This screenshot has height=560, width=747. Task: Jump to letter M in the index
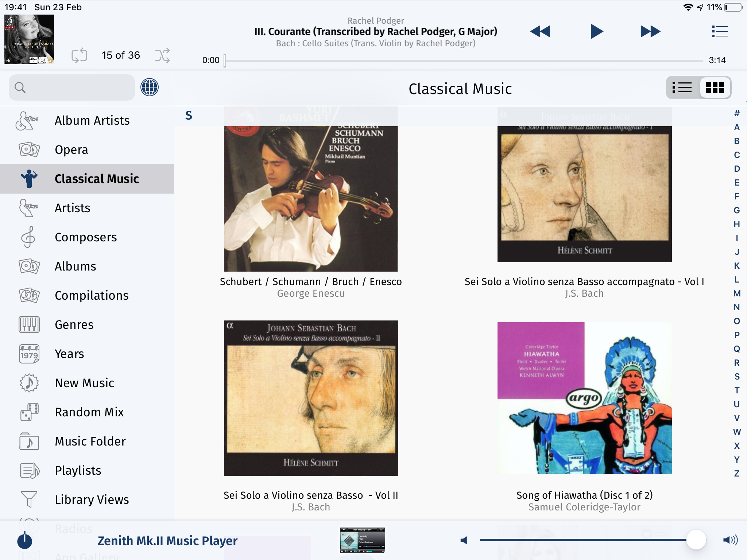737,293
